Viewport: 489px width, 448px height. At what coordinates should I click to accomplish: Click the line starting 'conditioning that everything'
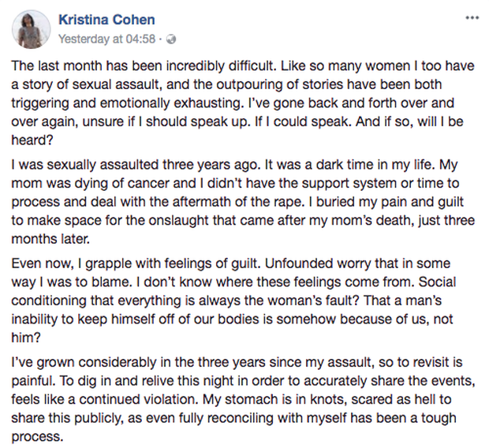pyautogui.click(x=226, y=301)
